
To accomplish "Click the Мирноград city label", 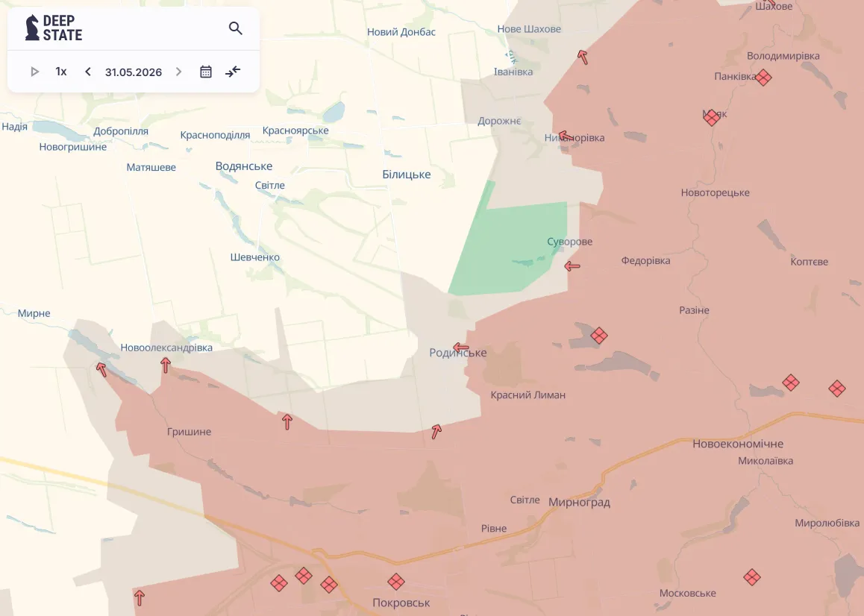I will pyautogui.click(x=579, y=503).
